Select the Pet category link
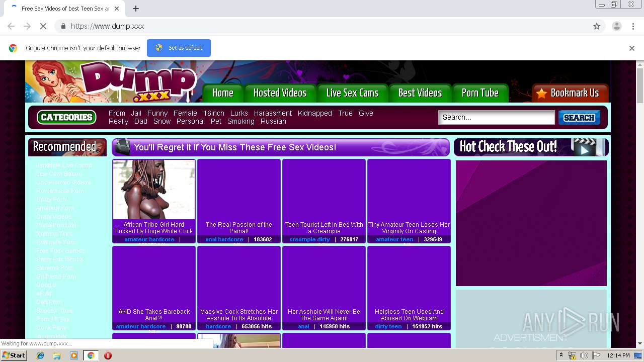 216,121
